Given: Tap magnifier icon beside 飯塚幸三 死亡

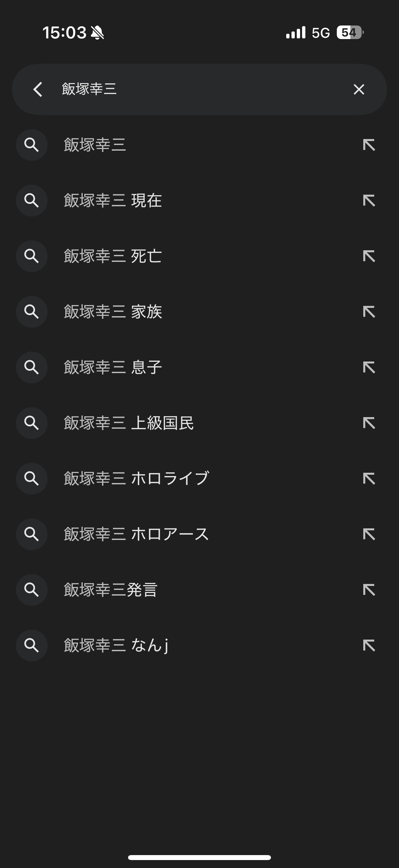Looking at the screenshot, I should pos(32,256).
